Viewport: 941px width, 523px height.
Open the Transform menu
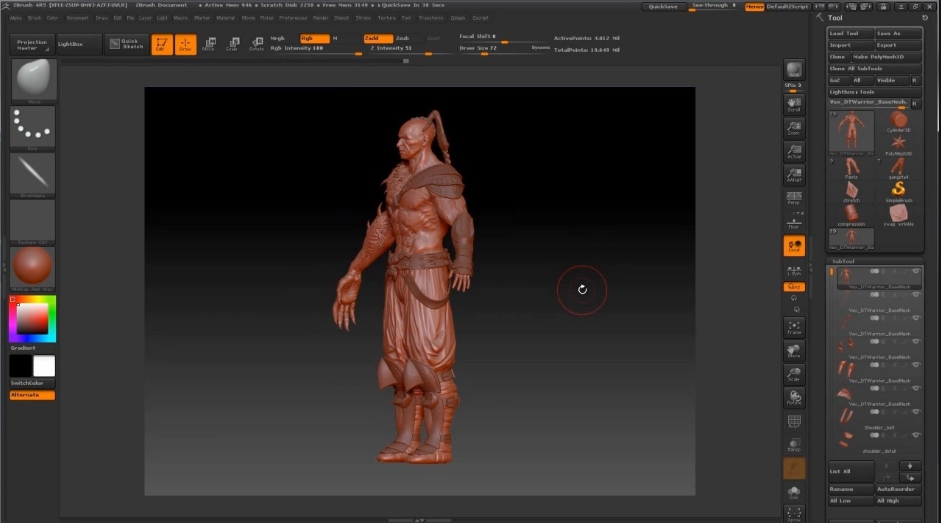click(430, 18)
